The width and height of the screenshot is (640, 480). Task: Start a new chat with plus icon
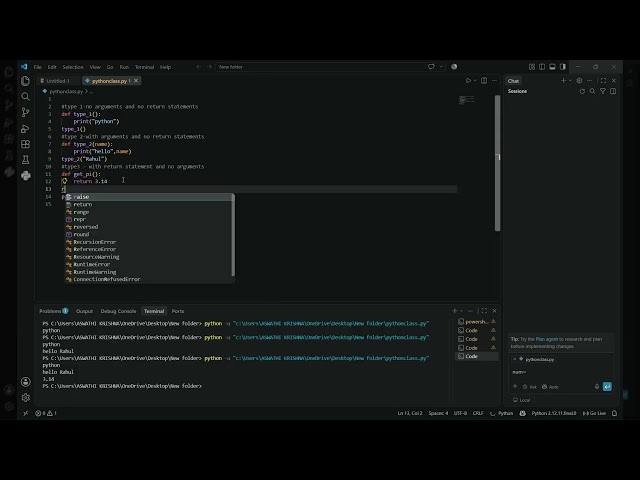563,81
